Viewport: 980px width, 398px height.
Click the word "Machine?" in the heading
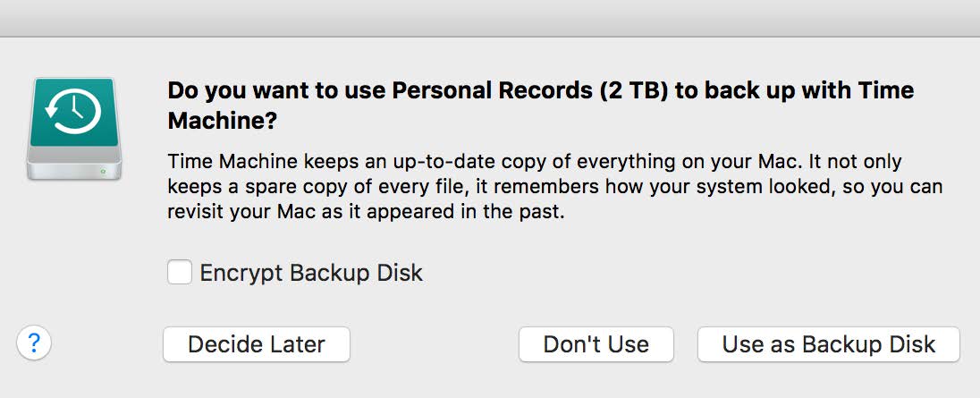click(223, 120)
